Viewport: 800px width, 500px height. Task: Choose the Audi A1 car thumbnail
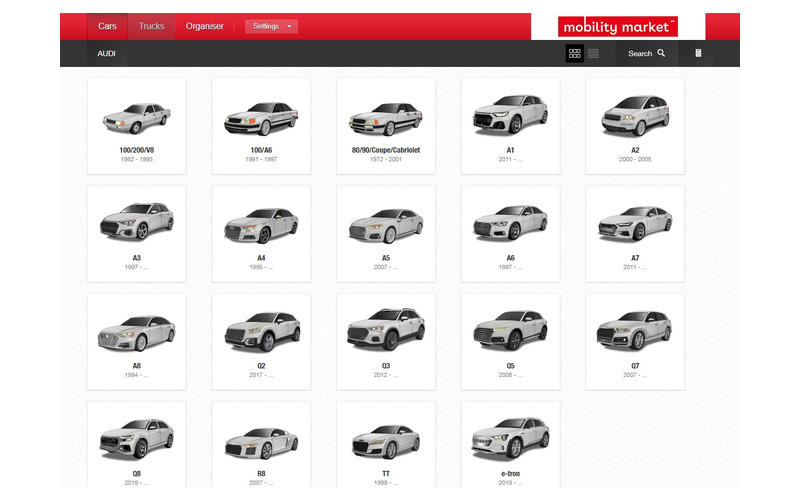[x=510, y=124]
